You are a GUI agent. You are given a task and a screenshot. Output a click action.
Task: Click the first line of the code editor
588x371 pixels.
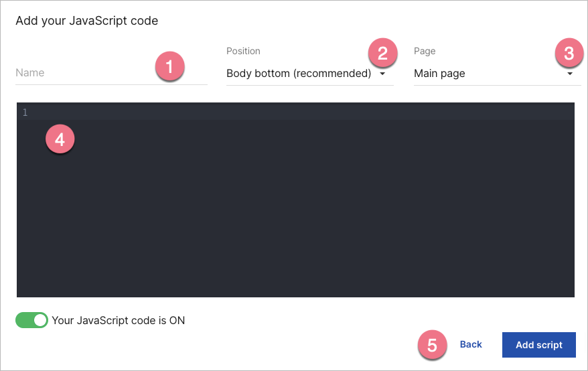(x=301, y=113)
